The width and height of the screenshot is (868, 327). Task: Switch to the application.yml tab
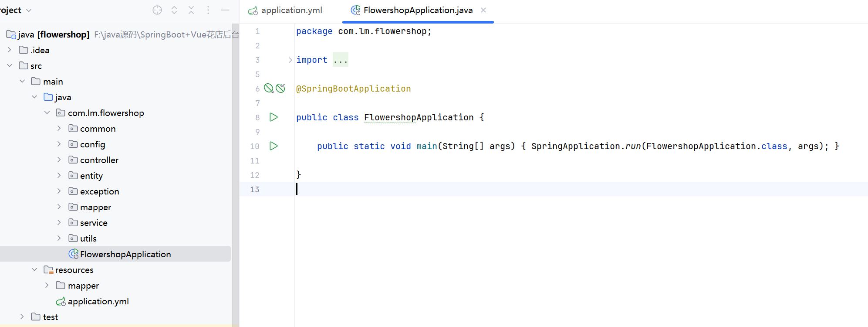pos(285,10)
